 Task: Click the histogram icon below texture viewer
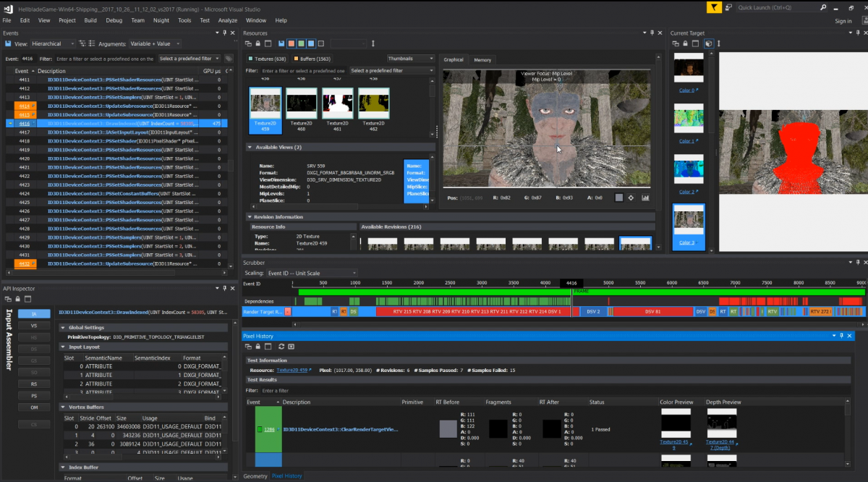tap(644, 198)
